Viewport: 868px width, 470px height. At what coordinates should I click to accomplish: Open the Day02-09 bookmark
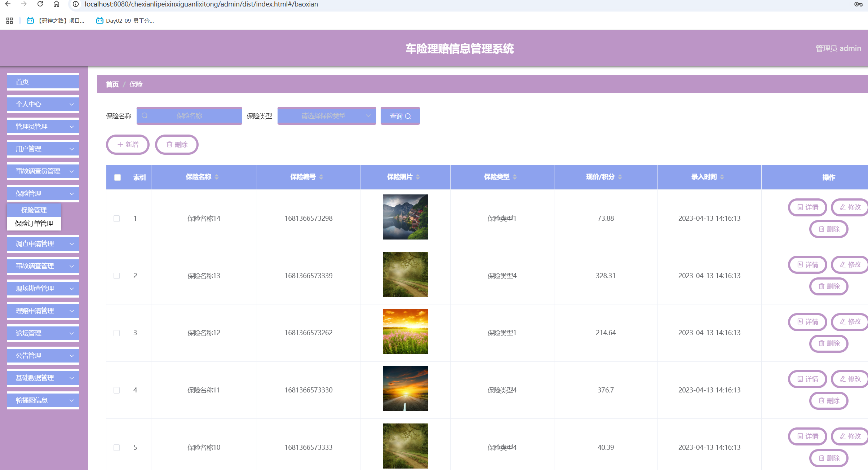coord(125,21)
